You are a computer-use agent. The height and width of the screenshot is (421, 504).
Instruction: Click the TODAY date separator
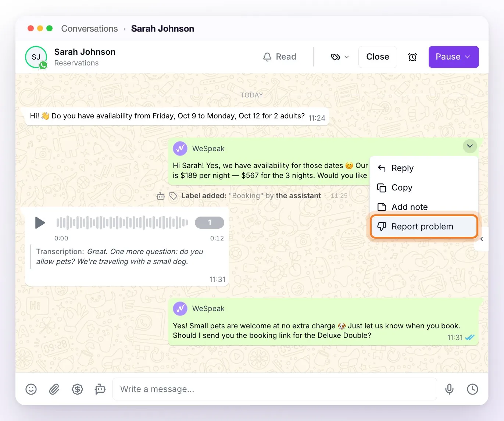252,95
